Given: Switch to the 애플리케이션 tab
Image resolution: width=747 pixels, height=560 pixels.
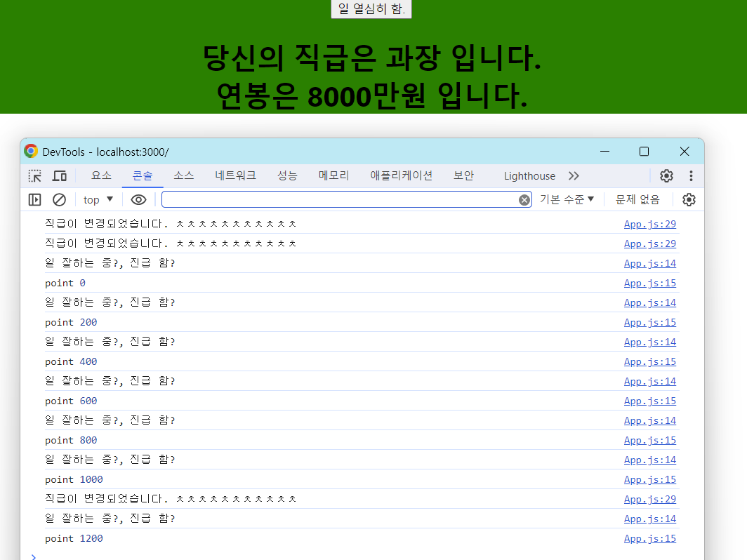Looking at the screenshot, I should 401,175.
